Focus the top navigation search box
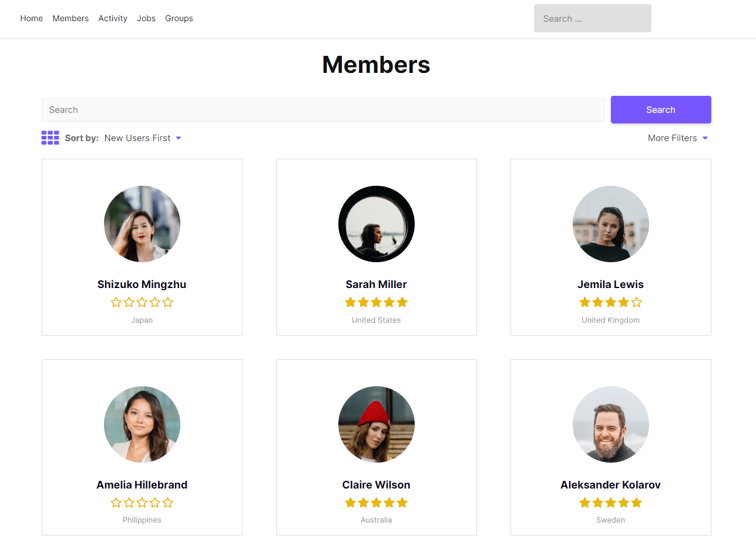This screenshot has width=756, height=542. [x=592, y=18]
